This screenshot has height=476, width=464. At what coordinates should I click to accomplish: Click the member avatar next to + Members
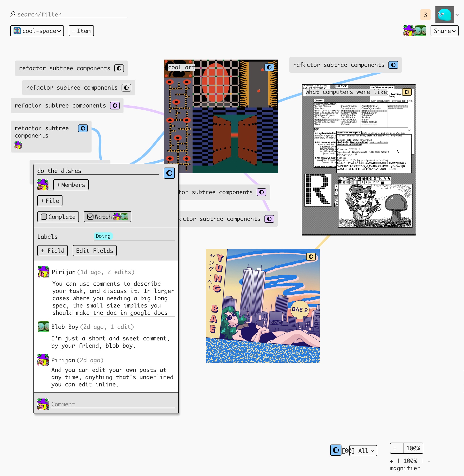pyautogui.click(x=43, y=185)
